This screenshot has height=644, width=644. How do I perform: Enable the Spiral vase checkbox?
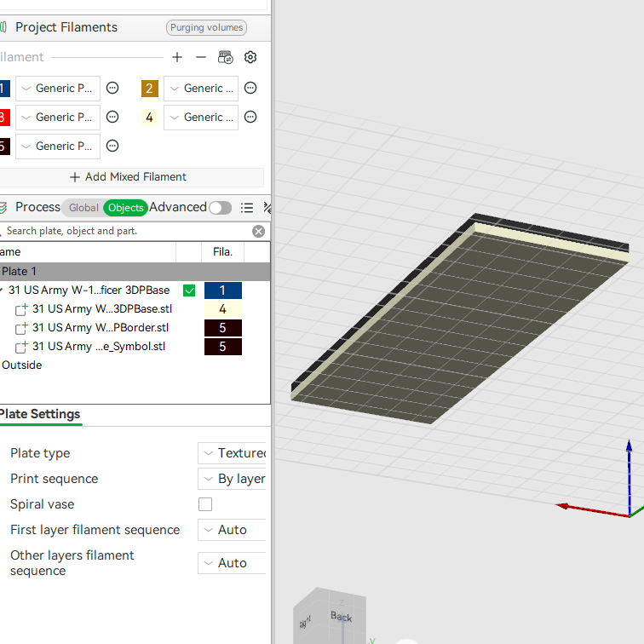coord(205,504)
